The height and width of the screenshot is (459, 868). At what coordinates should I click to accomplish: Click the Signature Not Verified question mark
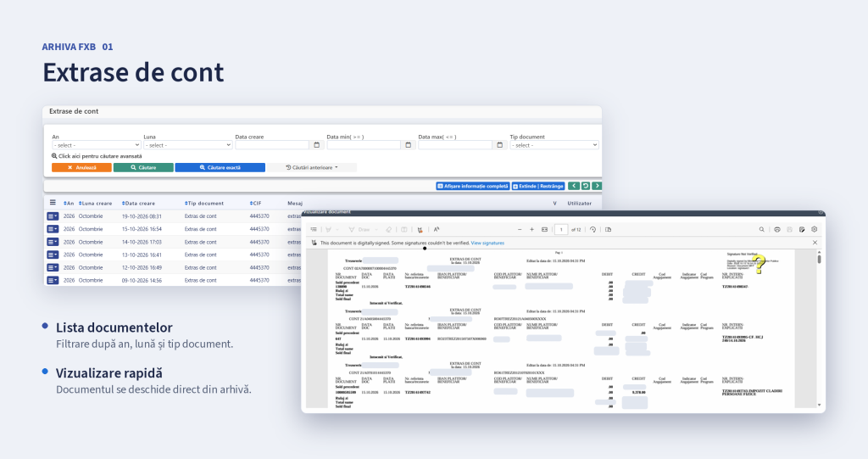point(759,264)
